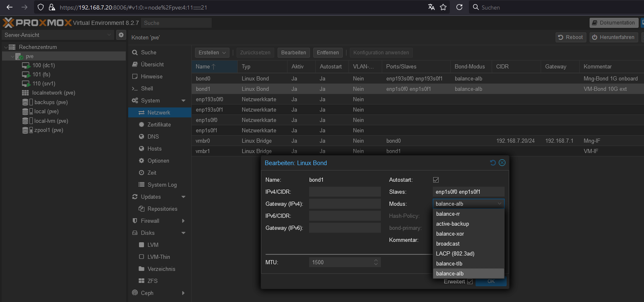Toggle the Erweitert checkbox

pyautogui.click(x=470, y=282)
